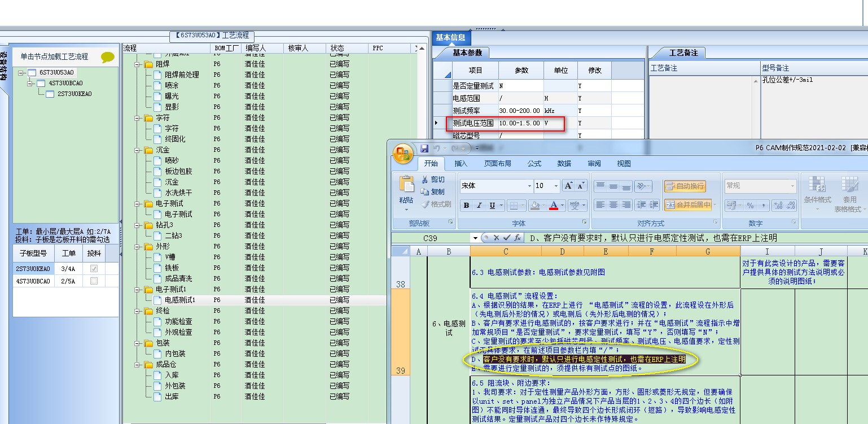Open the Excel Office button

(403, 154)
